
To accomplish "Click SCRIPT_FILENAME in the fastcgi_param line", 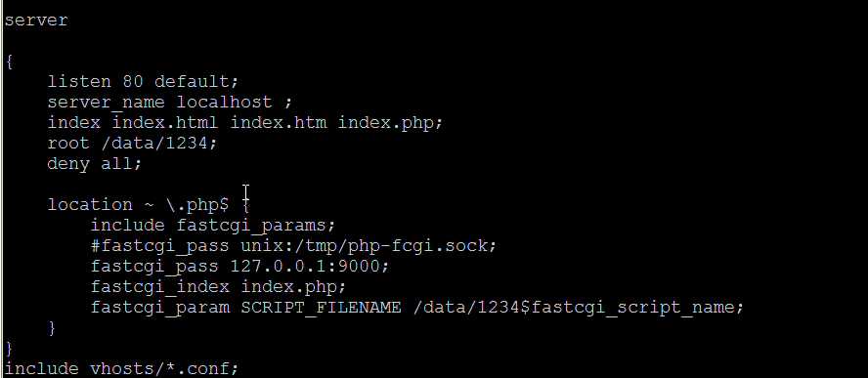I will [x=321, y=307].
